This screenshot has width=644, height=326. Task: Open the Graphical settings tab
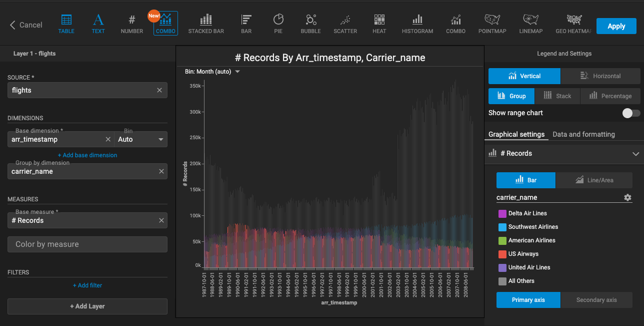coord(516,134)
